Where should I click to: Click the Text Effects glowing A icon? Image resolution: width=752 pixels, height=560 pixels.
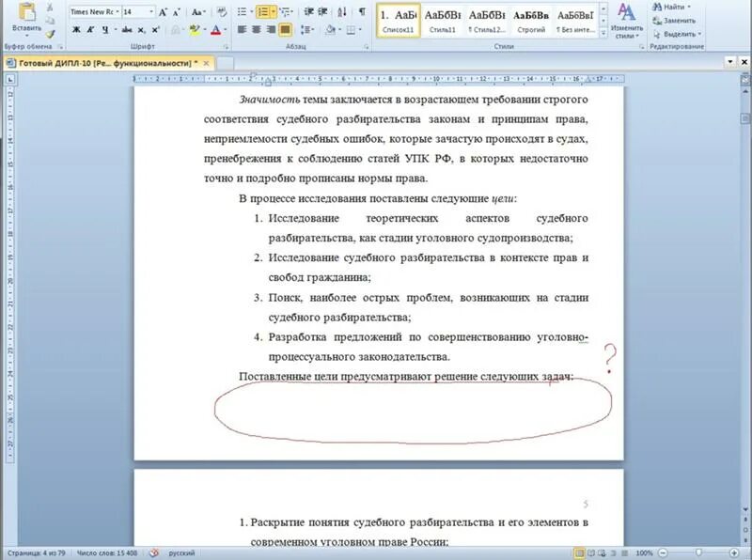coord(176,30)
